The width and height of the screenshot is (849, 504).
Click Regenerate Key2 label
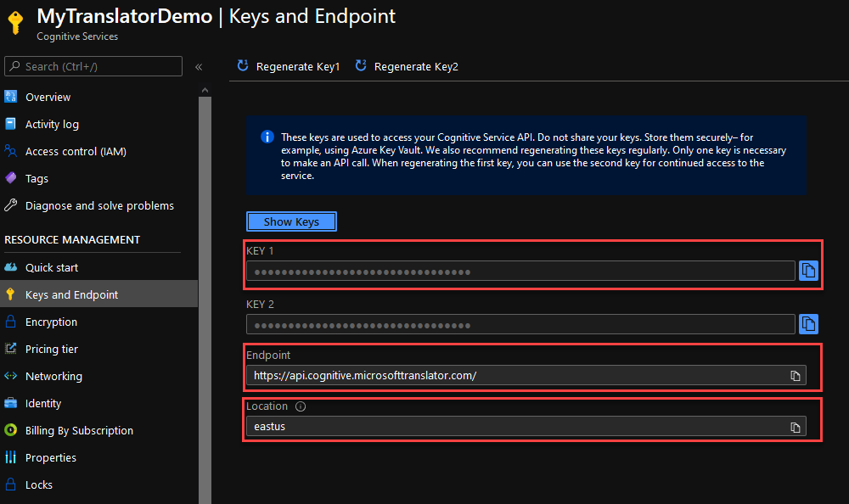tap(416, 66)
